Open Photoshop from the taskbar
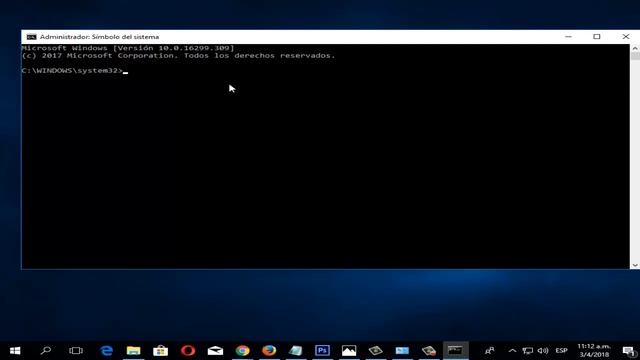 pyautogui.click(x=322, y=351)
